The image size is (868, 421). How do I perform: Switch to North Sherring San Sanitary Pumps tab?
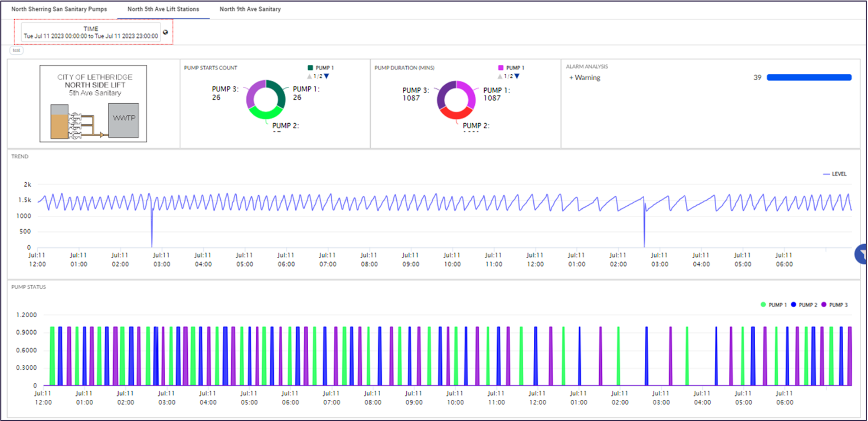point(59,9)
